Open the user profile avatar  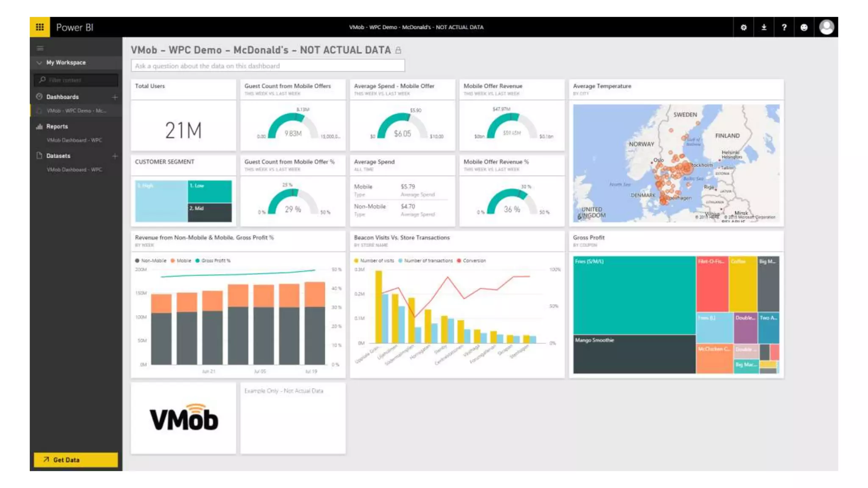pos(826,28)
